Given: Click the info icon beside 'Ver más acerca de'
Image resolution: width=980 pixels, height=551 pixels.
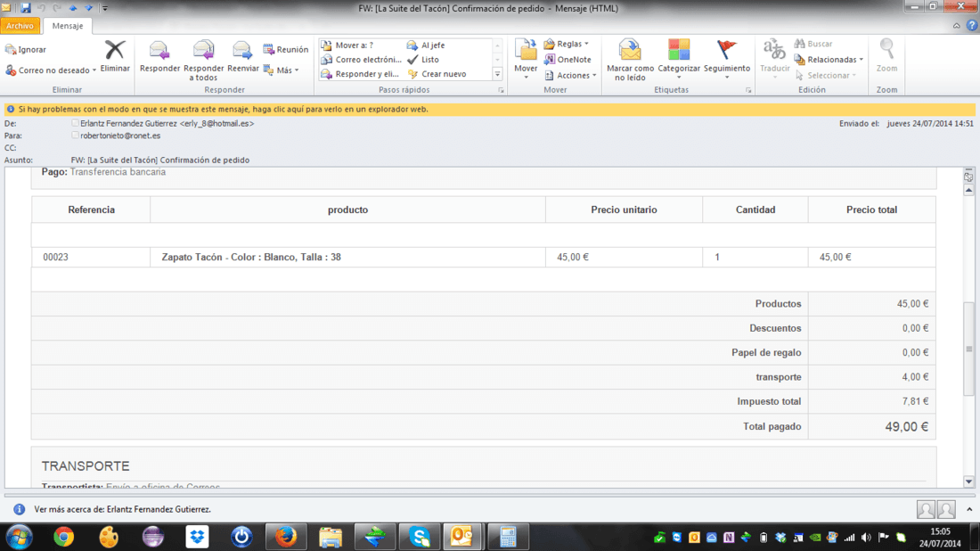Looking at the screenshot, I should click(20, 509).
